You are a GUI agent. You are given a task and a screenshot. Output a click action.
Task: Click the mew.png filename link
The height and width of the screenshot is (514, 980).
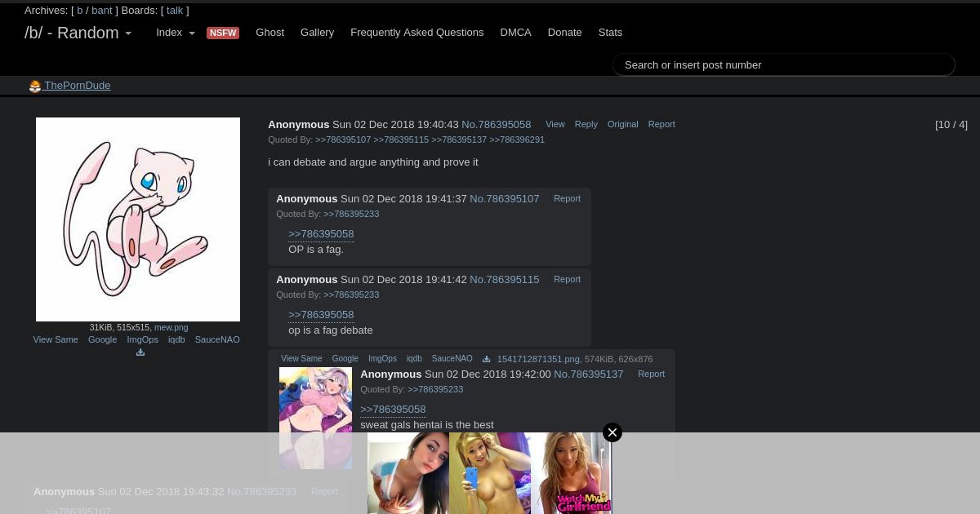coord(171,327)
